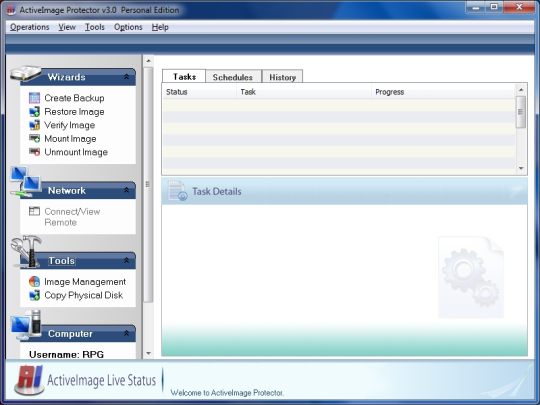Collapse the Tools panel

pyautogui.click(x=126, y=260)
